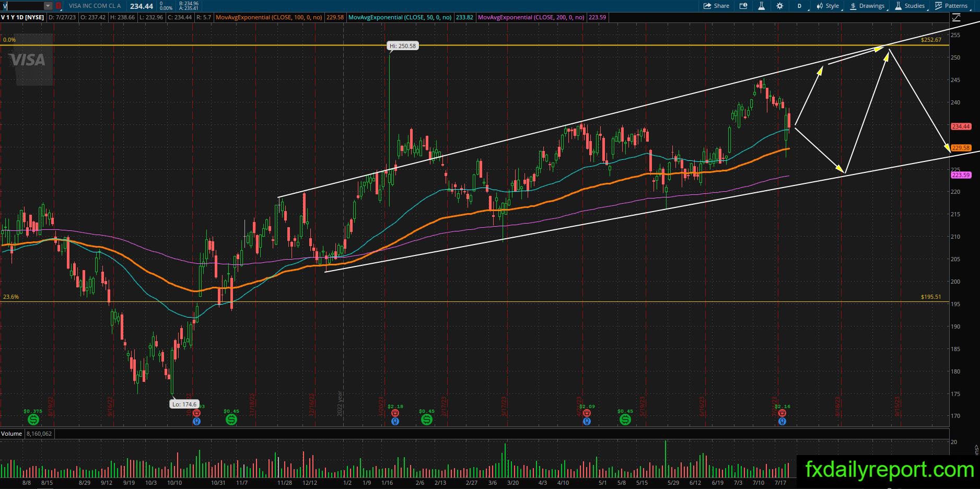Open the Drawings menu
The width and height of the screenshot is (980, 489).
coord(867,6)
